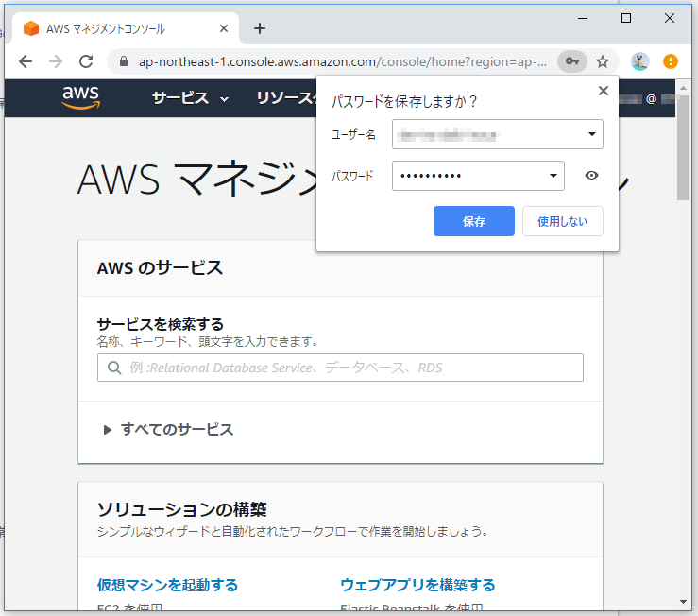The image size is (698, 616).
Task: Click the 使用しない button
Action: (x=563, y=221)
